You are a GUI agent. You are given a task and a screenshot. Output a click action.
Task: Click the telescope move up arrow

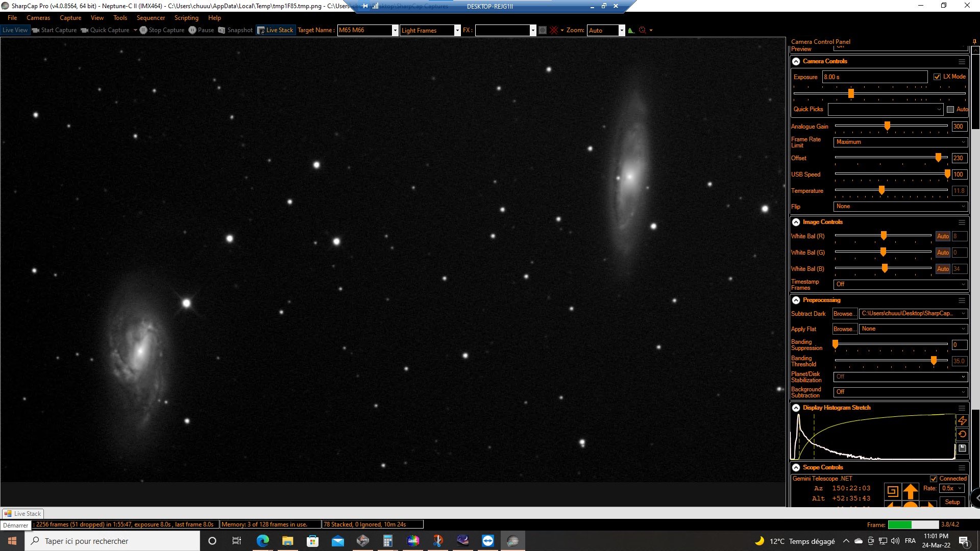point(911,491)
